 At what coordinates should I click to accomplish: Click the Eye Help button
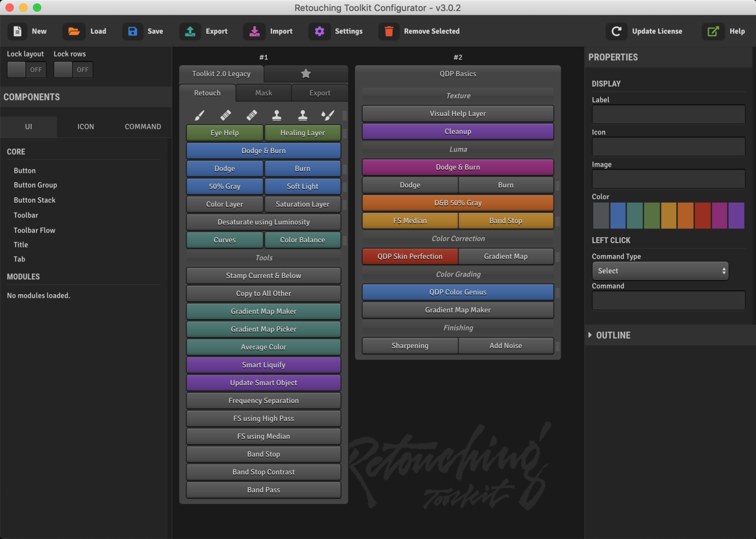coord(225,133)
